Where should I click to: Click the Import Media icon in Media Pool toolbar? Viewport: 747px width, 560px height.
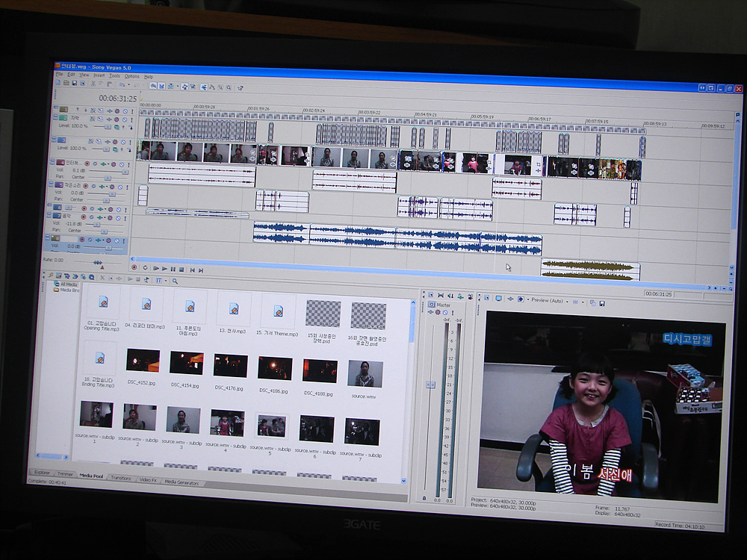click(x=58, y=276)
